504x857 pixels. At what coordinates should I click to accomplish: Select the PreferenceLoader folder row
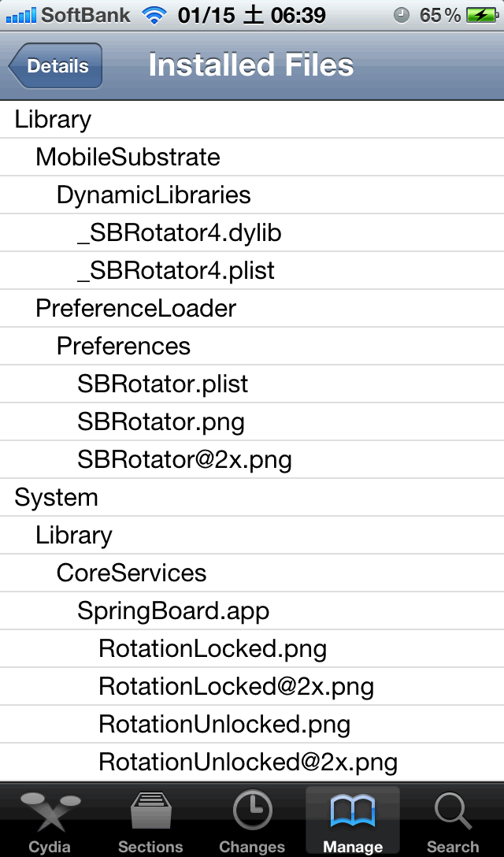pyautogui.click(x=135, y=309)
